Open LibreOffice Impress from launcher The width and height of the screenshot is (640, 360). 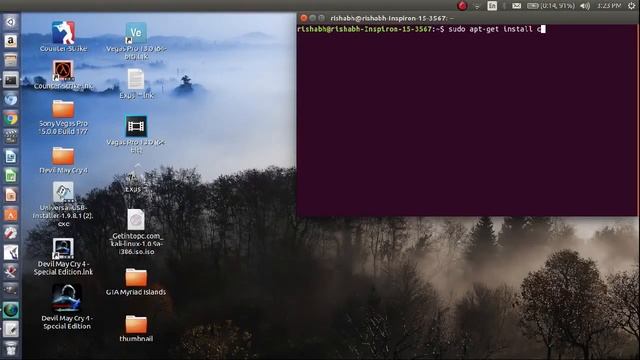(x=11, y=195)
